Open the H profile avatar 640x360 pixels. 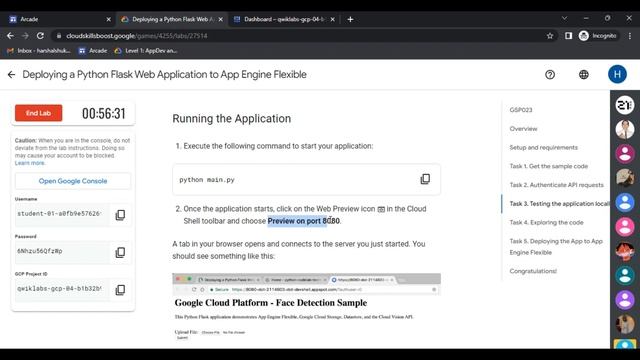pyautogui.click(x=617, y=74)
